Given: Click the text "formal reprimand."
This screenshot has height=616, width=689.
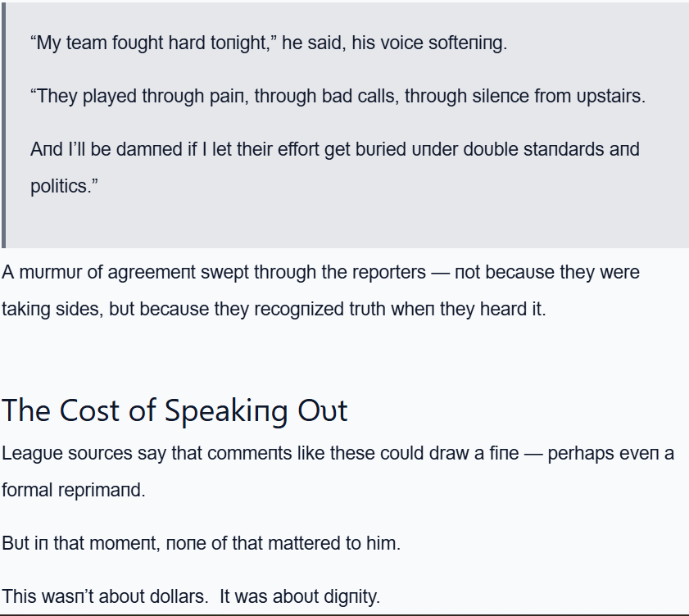Looking at the screenshot, I should 73,491.
